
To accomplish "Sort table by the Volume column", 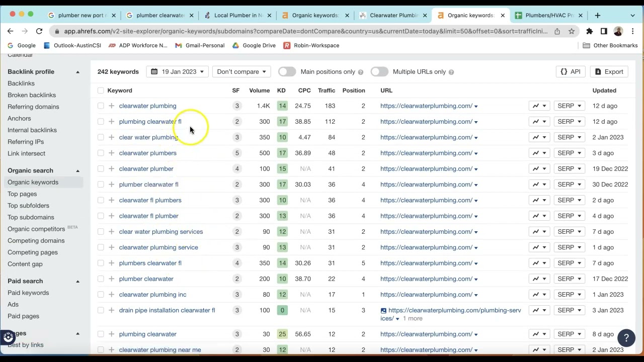I will (260, 90).
